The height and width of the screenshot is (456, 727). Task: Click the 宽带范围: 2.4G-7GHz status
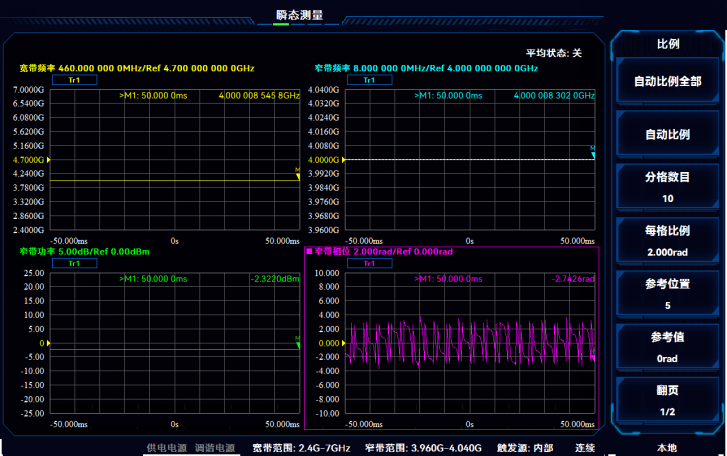[301, 448]
